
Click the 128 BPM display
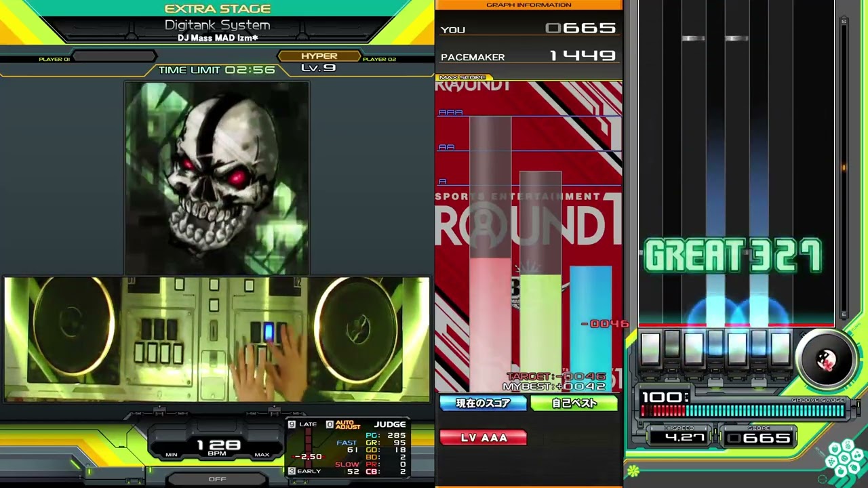pyautogui.click(x=217, y=445)
